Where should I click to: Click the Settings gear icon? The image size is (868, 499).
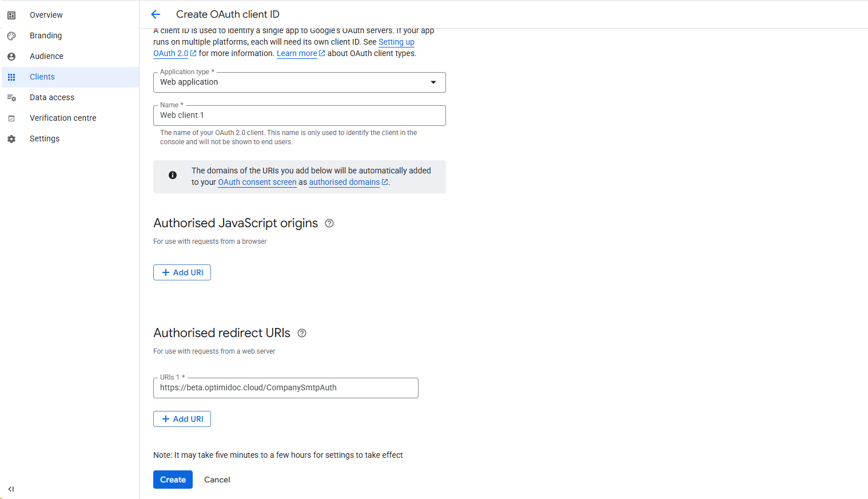(x=11, y=139)
